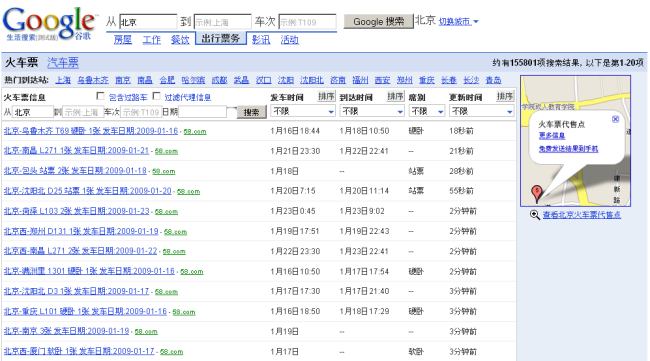
Task: Click the Google 搜索 button
Action: tap(378, 22)
